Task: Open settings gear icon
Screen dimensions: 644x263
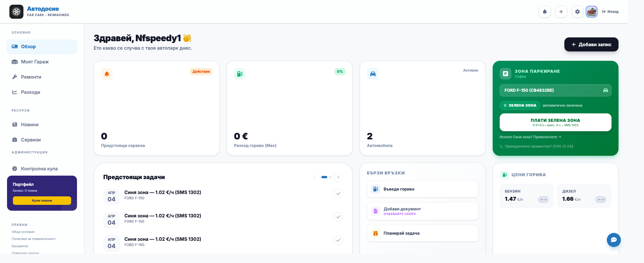Action: (x=578, y=12)
